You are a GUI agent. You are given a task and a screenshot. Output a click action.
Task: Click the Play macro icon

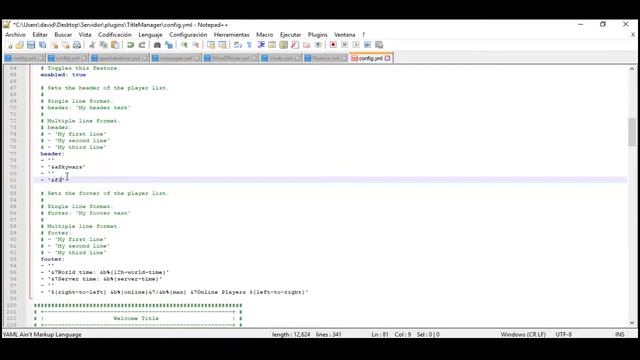[356, 45]
